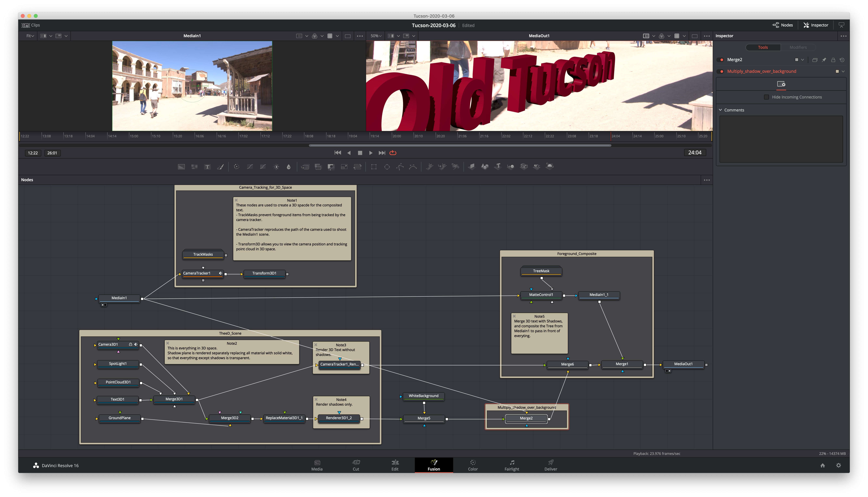This screenshot has width=868, height=497.
Task: Add a Brightness Contrast tool
Action: click(x=276, y=167)
